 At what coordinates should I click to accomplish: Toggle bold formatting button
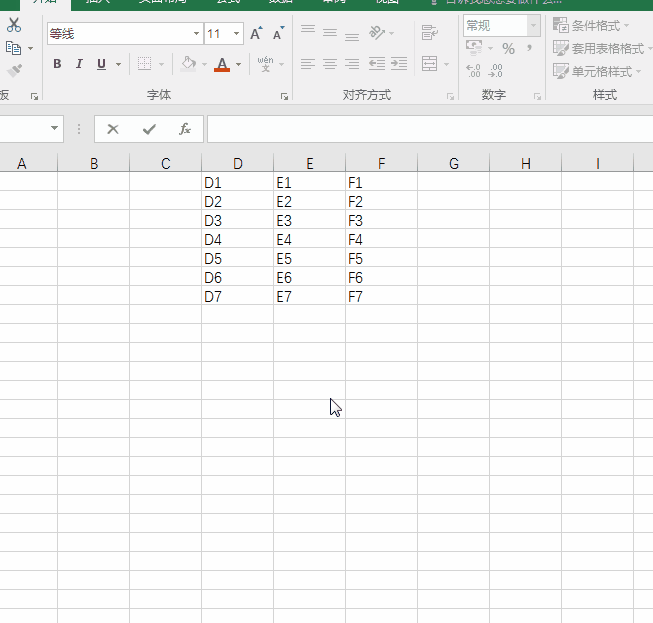[x=57, y=64]
